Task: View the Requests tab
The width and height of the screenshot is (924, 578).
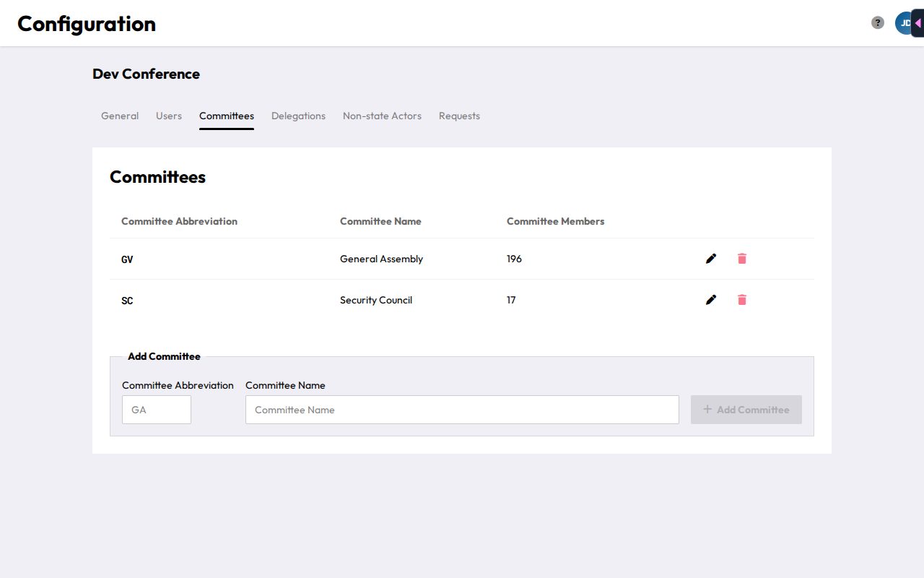Action: (459, 116)
